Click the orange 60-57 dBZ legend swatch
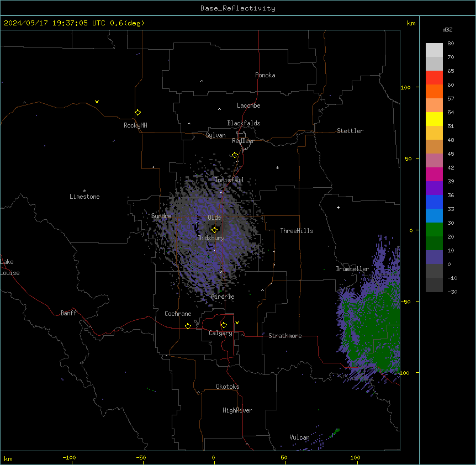The image size is (476, 465). pos(434,91)
